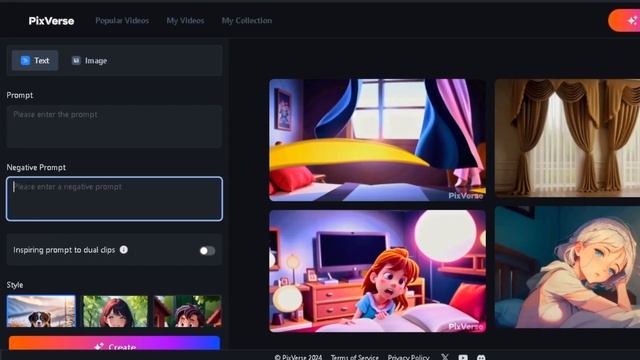The width and height of the screenshot is (640, 360).
Task: Switch to the Image tab
Action: pos(90,60)
